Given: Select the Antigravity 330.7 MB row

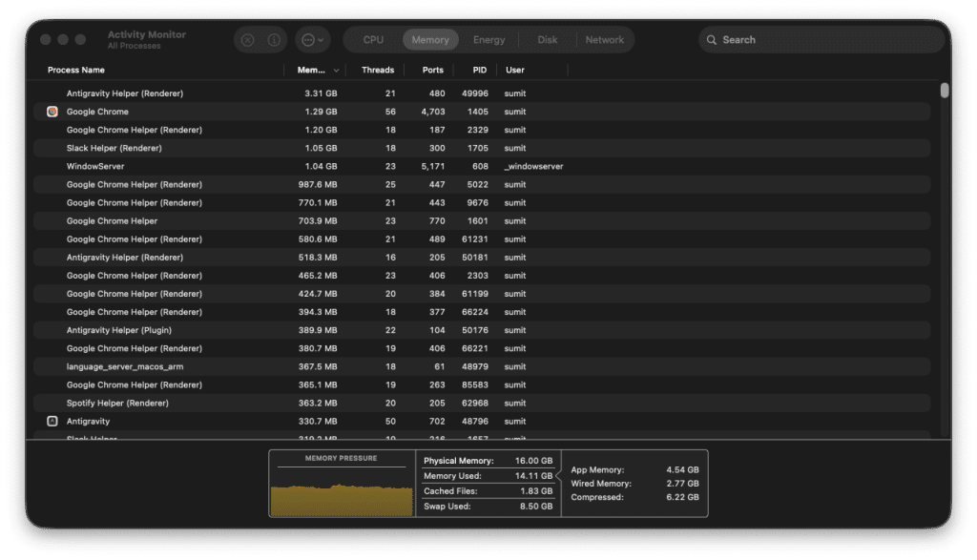Looking at the screenshot, I should pyautogui.click(x=482, y=421).
